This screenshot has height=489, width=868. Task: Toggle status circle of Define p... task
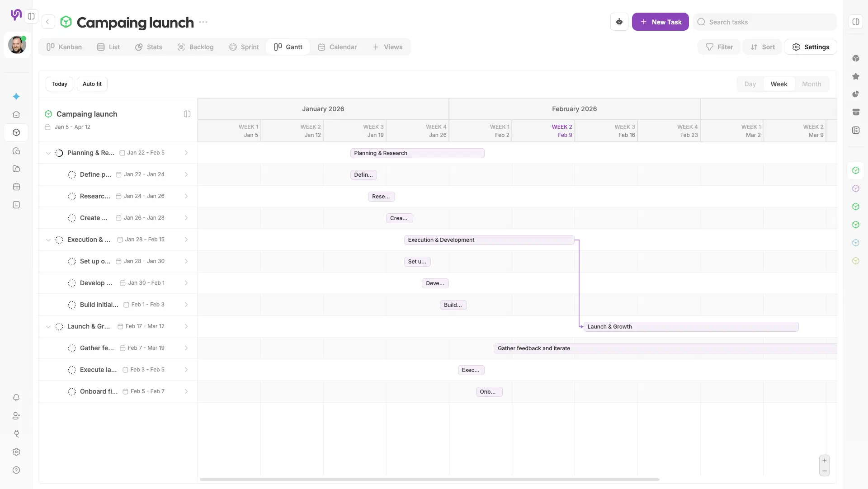71,174
